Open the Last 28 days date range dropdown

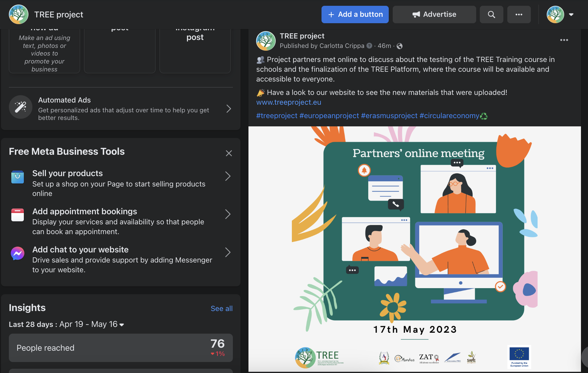point(122,325)
